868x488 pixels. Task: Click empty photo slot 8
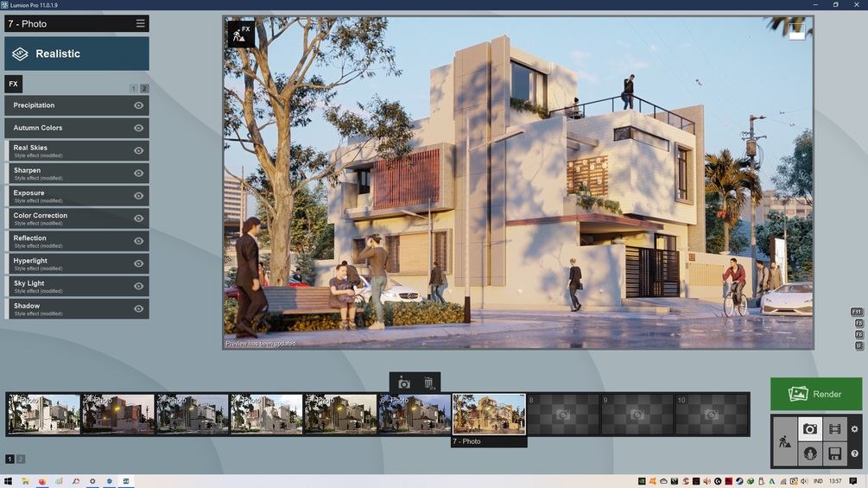(x=563, y=414)
